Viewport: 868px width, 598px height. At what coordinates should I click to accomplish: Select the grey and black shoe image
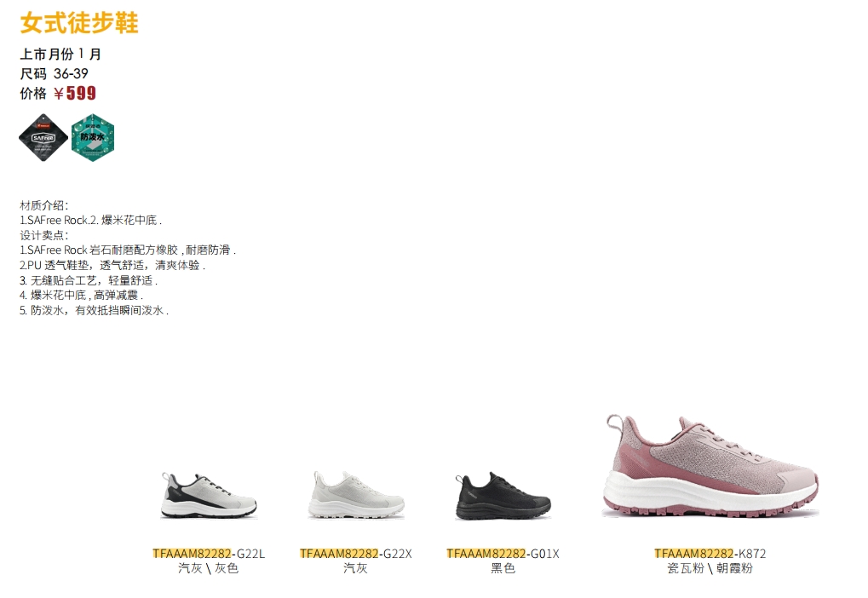click(x=209, y=494)
